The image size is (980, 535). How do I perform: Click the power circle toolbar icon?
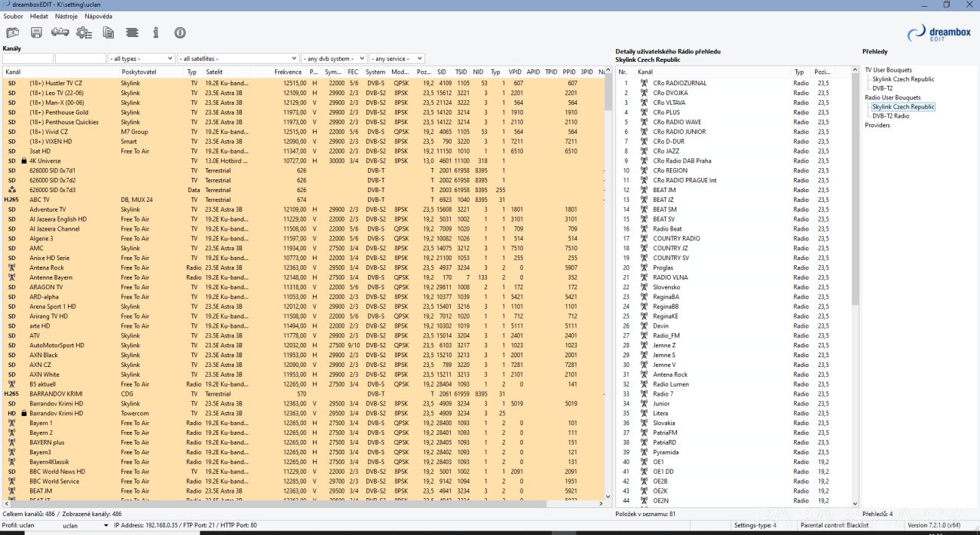tap(179, 32)
